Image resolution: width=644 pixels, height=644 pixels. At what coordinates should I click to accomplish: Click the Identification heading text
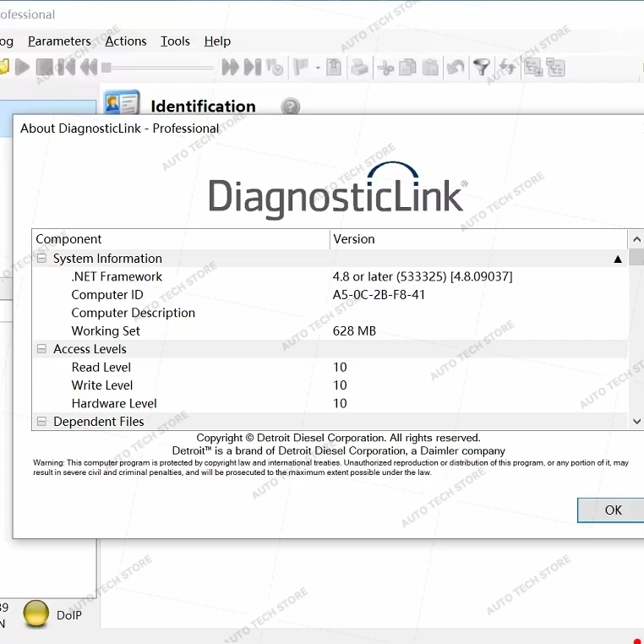(x=204, y=106)
